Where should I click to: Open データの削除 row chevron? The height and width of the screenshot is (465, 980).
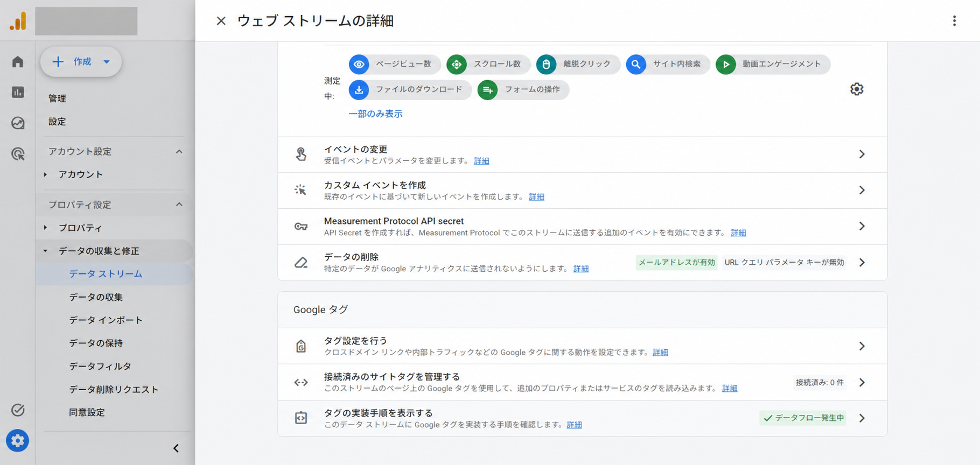point(862,263)
